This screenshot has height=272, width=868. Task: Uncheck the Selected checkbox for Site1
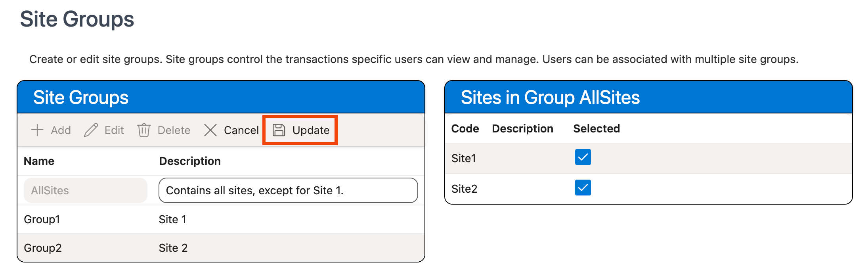[583, 157]
